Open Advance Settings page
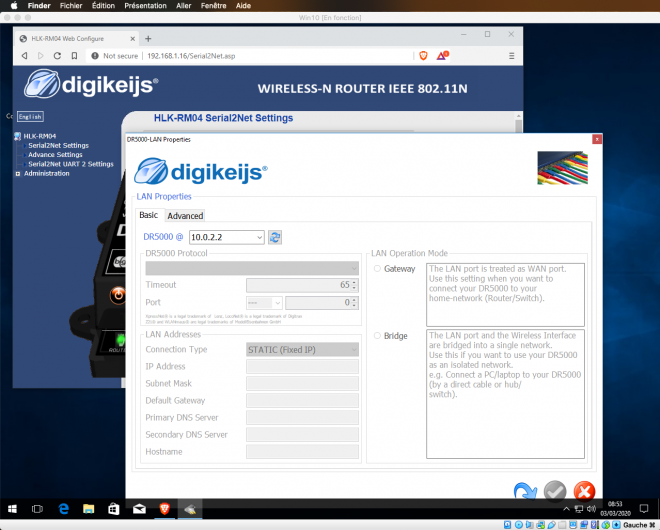660x530 pixels. [x=55, y=154]
